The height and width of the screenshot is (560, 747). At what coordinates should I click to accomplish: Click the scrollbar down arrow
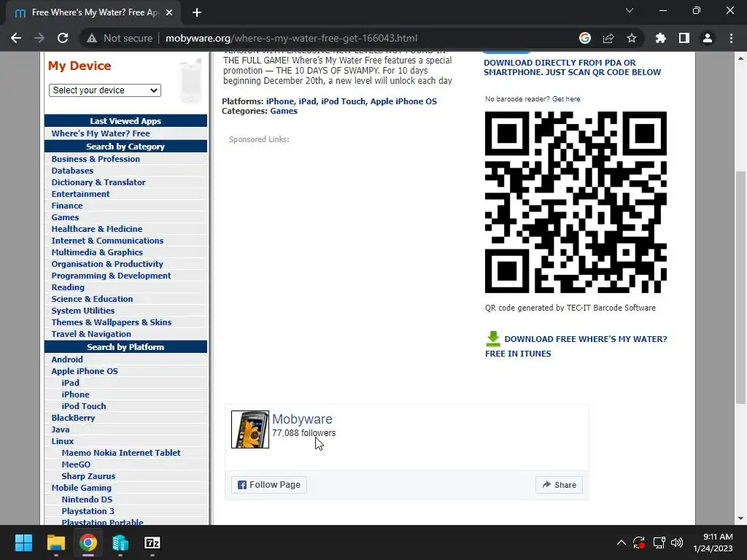[x=740, y=518]
